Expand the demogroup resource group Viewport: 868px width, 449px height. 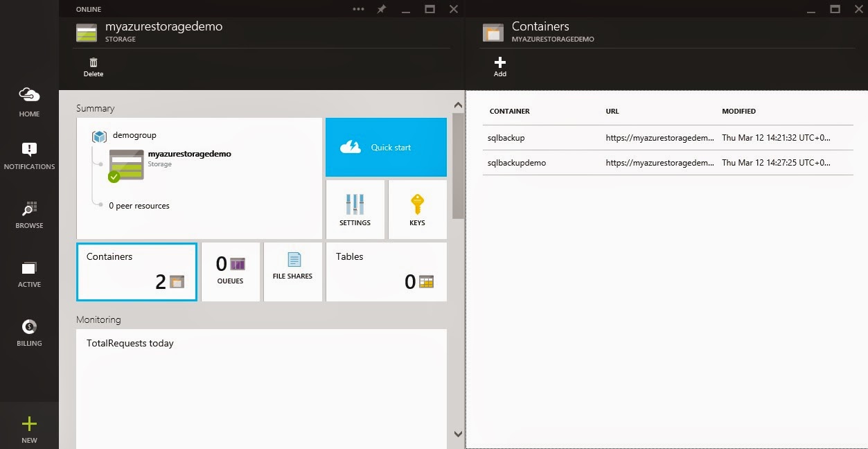coord(134,135)
